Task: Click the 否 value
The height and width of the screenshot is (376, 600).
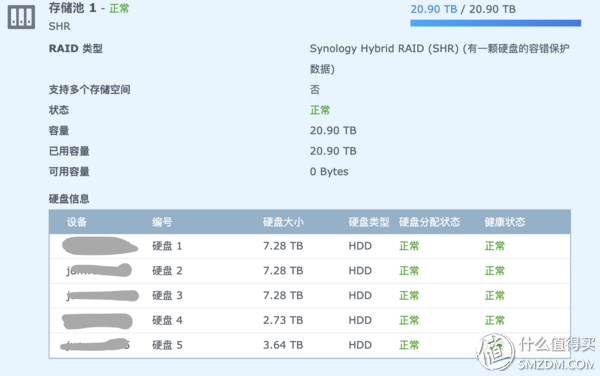Action: 315,90
